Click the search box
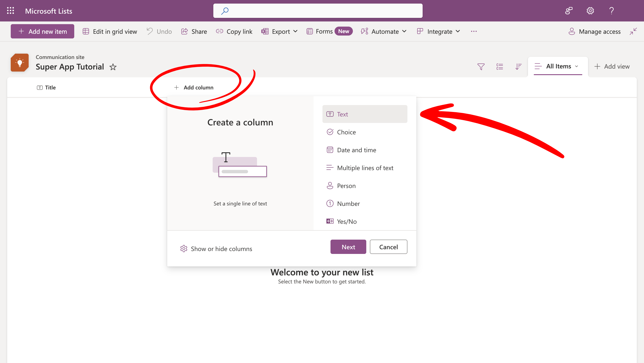The height and width of the screenshot is (363, 644). pos(318,11)
